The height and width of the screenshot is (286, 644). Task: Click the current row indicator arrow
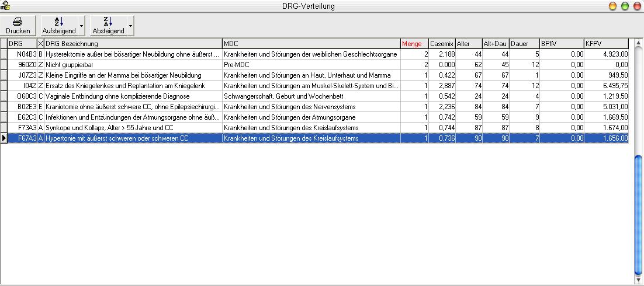click(x=4, y=138)
